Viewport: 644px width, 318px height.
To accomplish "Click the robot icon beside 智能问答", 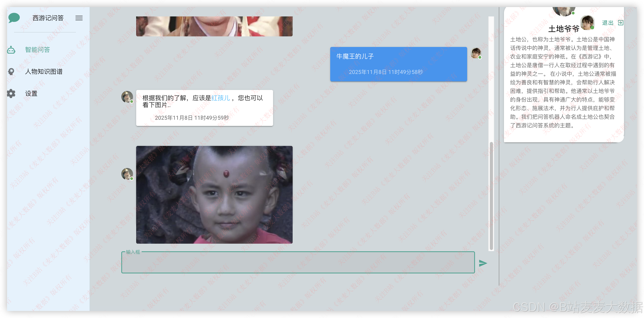I will click(11, 50).
